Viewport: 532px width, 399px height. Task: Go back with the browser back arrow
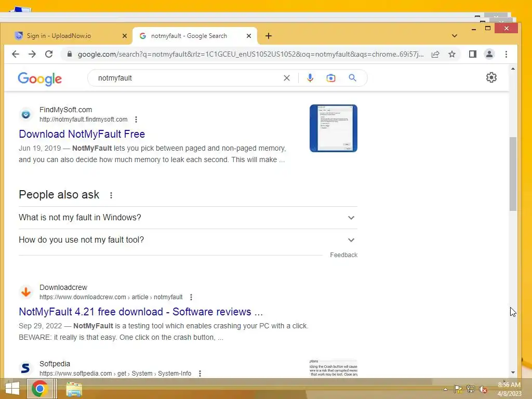pos(16,54)
